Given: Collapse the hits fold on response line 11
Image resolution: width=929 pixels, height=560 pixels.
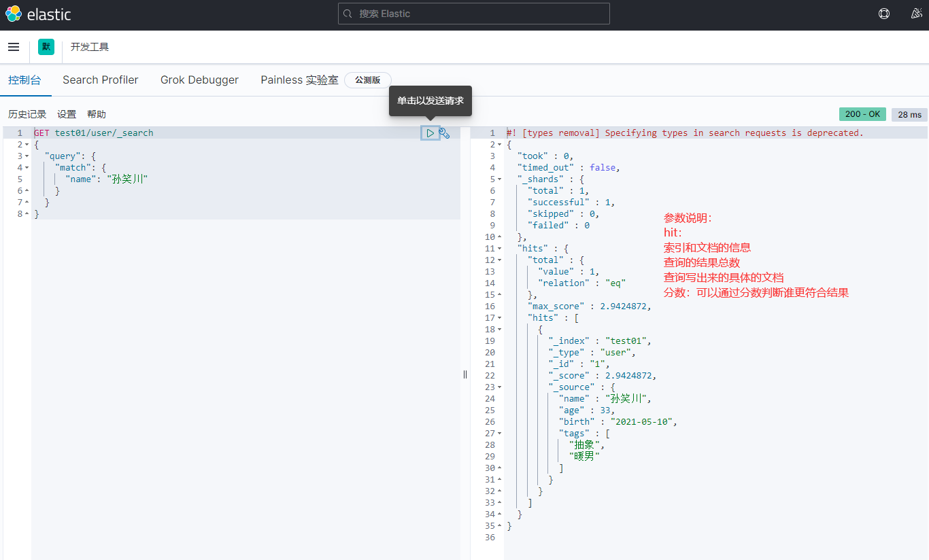Looking at the screenshot, I should (x=500, y=249).
